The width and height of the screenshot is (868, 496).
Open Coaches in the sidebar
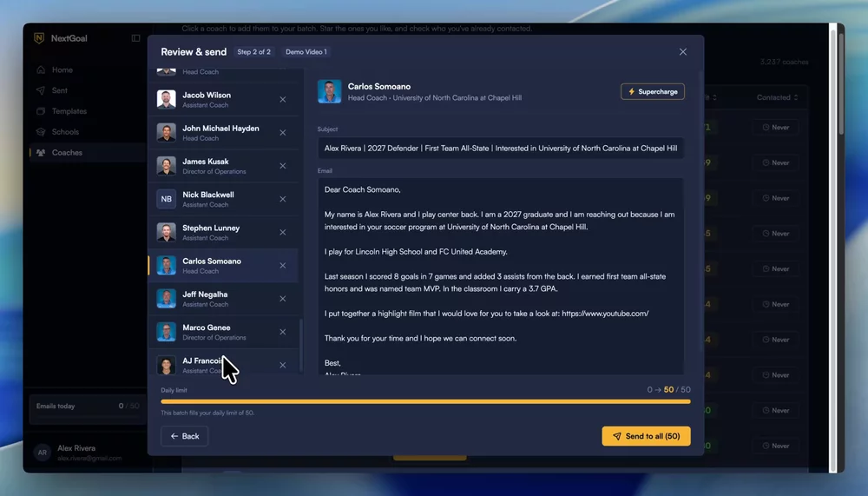pos(88,152)
